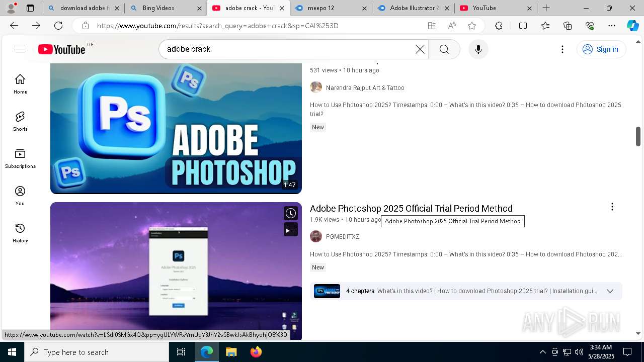This screenshot has width=644, height=362.
Task: Click the magnifier search button
Action: (x=444, y=49)
